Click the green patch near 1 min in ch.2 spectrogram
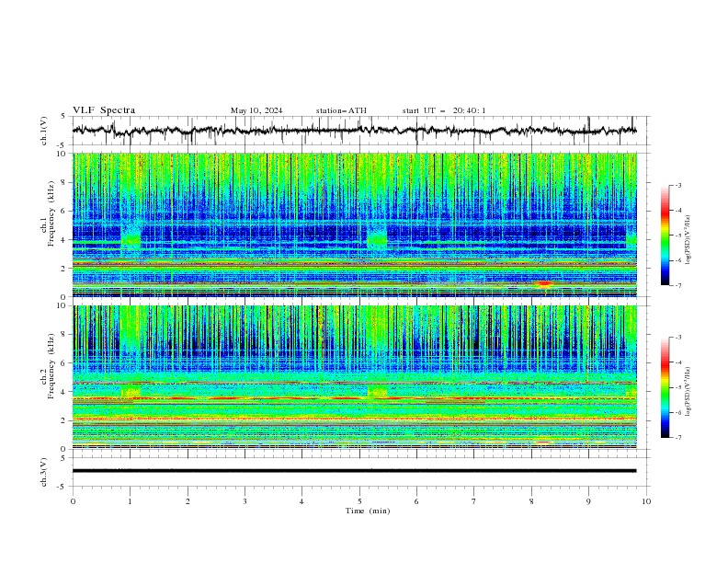This screenshot has height=563, width=728. [131, 391]
